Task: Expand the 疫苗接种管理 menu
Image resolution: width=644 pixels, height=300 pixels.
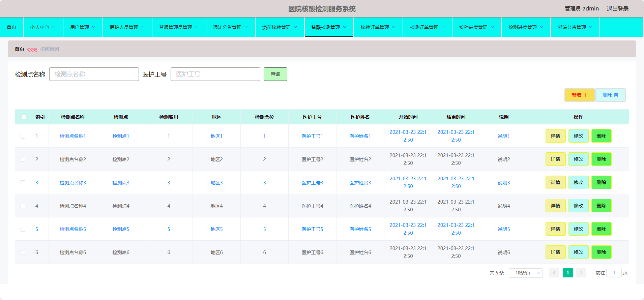Action: [280, 27]
